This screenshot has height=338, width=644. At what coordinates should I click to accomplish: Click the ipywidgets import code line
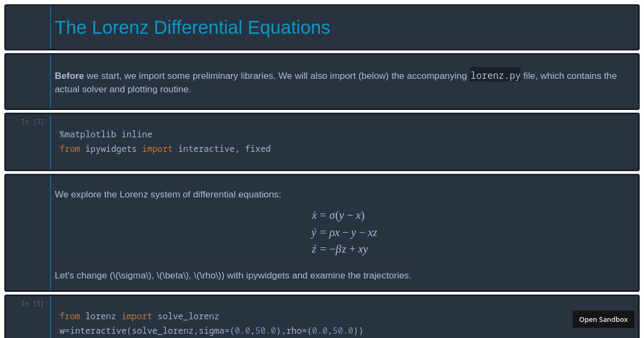click(165, 149)
